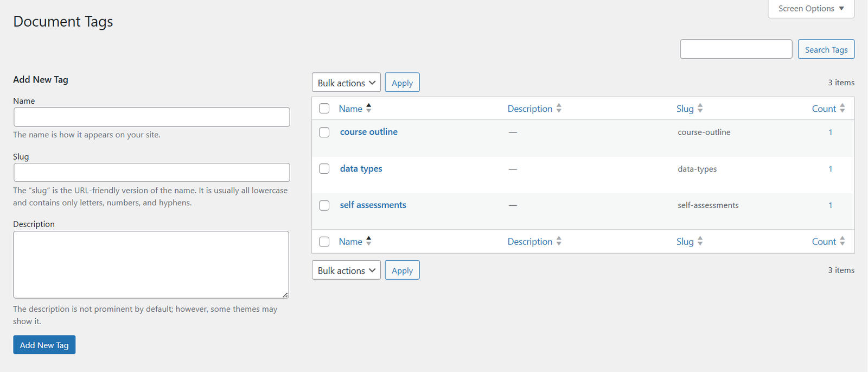Sort tags by Name header arrows
The height and width of the screenshot is (372, 868).
click(x=369, y=108)
